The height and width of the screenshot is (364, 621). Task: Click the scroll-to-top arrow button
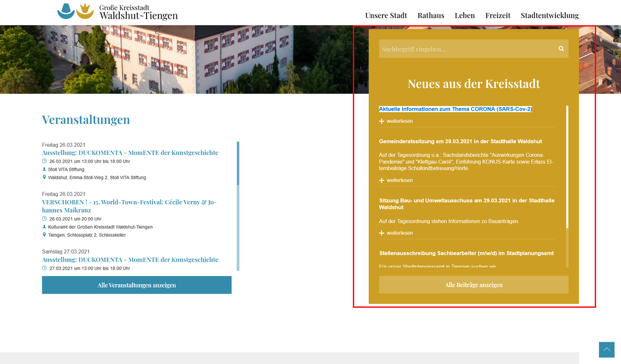607,350
